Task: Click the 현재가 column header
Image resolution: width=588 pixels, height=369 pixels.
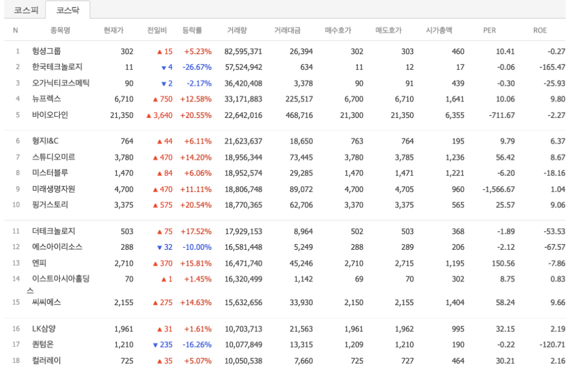Action: [114, 30]
